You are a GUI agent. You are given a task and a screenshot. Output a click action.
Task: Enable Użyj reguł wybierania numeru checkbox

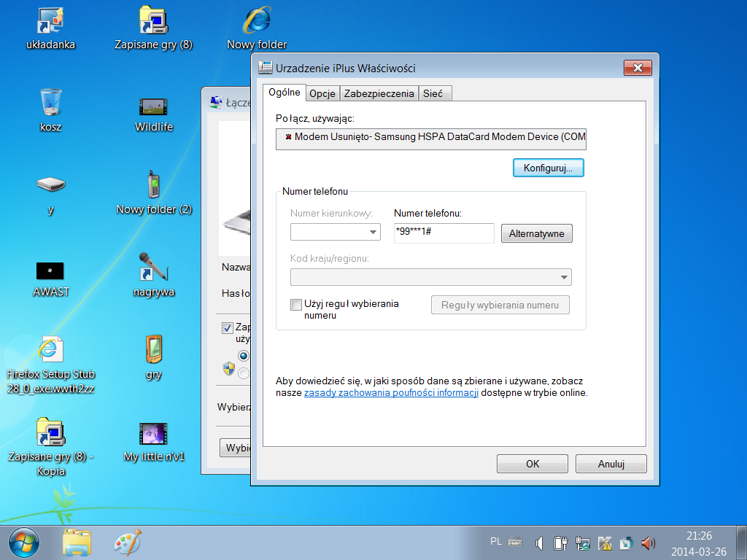[x=296, y=304]
